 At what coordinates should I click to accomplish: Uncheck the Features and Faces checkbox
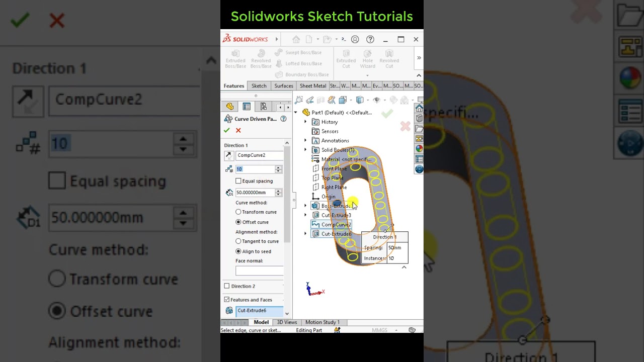227,300
